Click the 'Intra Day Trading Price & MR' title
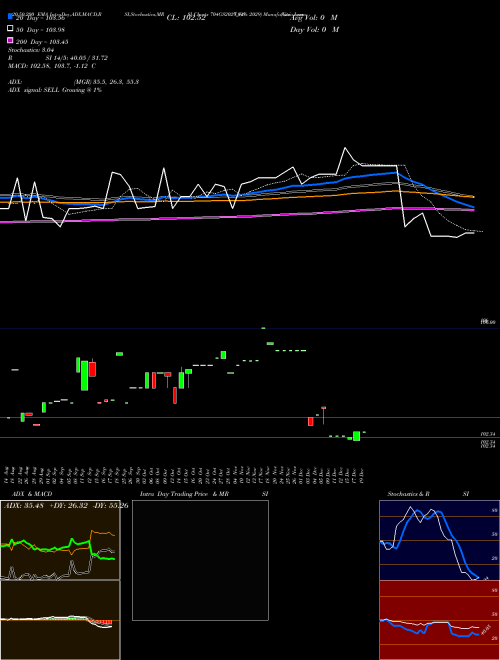The width and height of the screenshot is (500, 660). pyautogui.click(x=184, y=494)
